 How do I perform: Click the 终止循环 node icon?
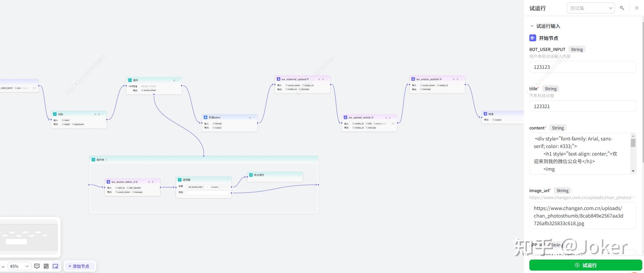pyautogui.click(x=251, y=175)
